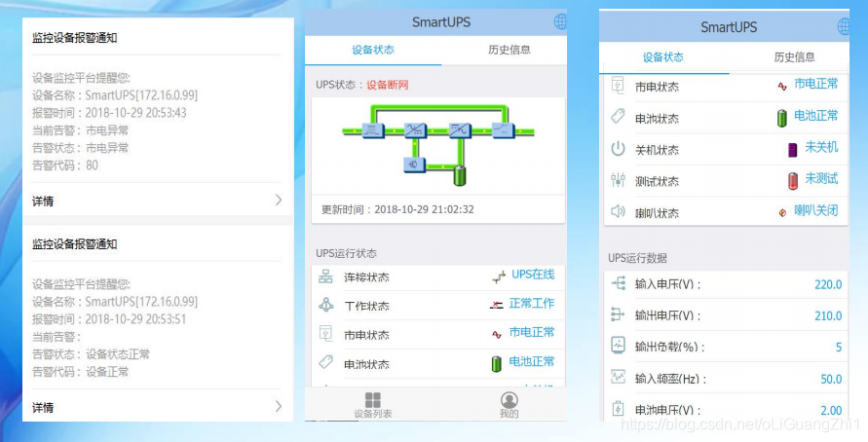Click 更新时间 2018-10-29 21:02:32 text
The image size is (868, 442).
397,209
